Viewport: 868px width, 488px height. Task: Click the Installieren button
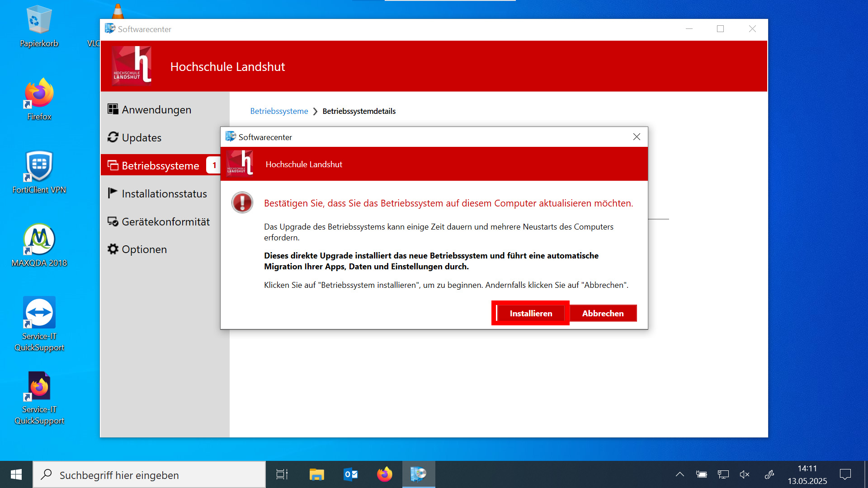point(530,313)
